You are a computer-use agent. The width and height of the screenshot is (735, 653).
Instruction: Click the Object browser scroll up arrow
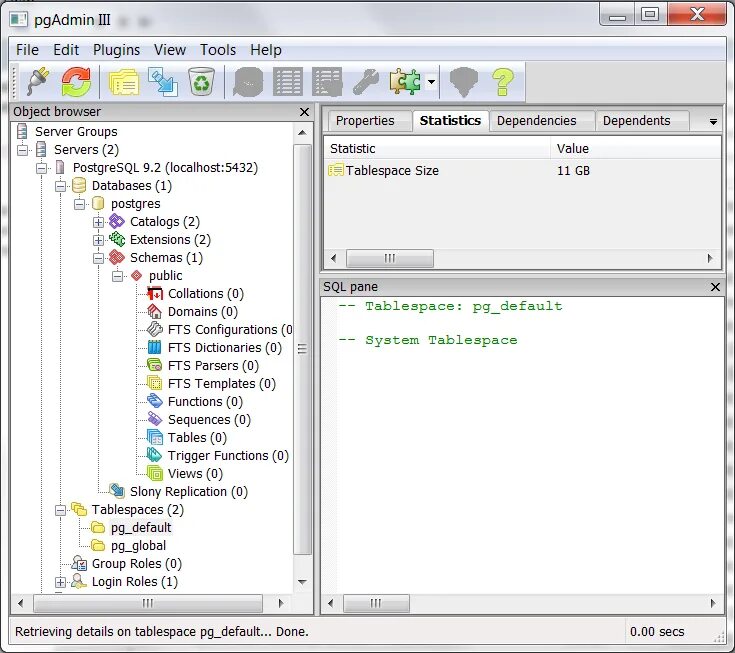[x=302, y=133]
